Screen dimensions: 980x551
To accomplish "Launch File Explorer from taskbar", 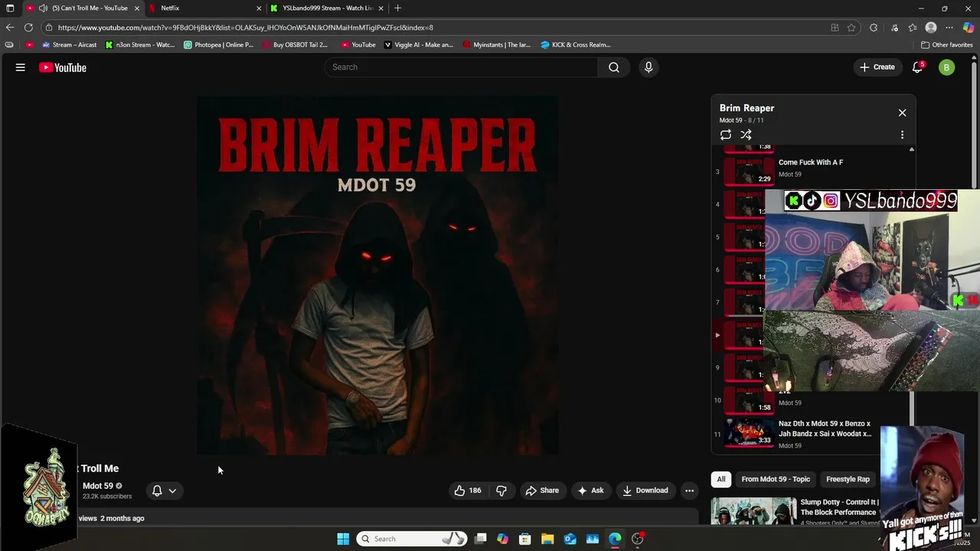I will tap(547, 539).
